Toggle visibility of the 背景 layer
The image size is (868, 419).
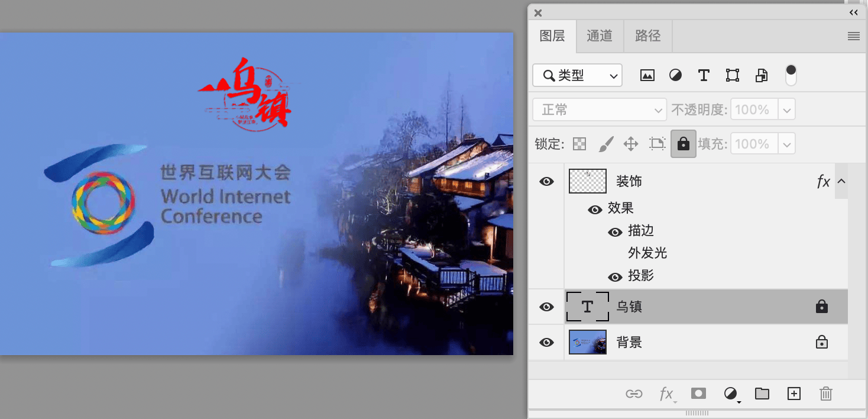[547, 342]
